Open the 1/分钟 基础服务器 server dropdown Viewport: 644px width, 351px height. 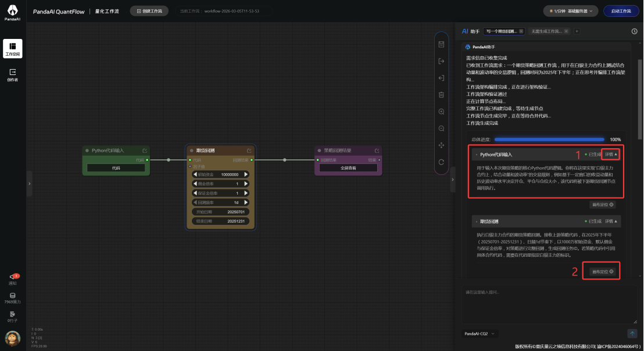pos(571,11)
